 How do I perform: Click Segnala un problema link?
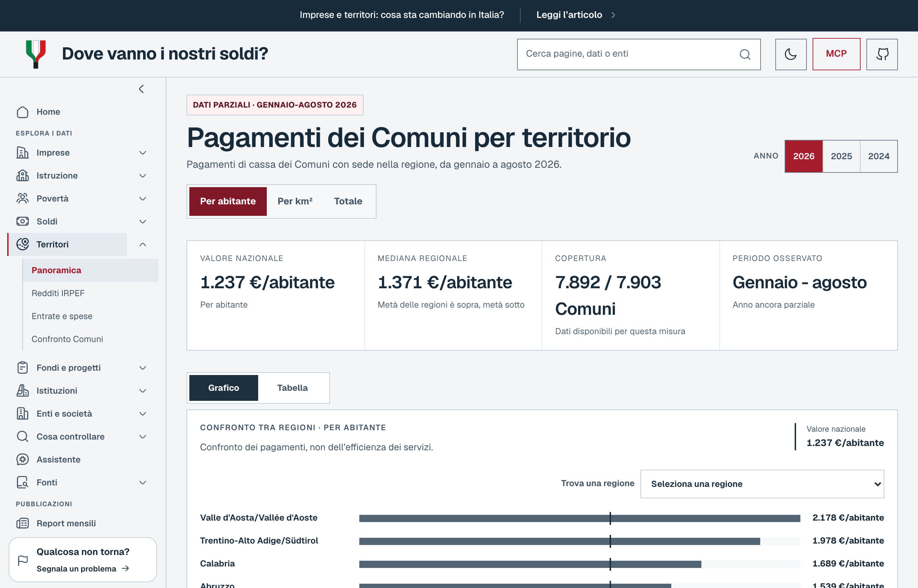(x=83, y=569)
